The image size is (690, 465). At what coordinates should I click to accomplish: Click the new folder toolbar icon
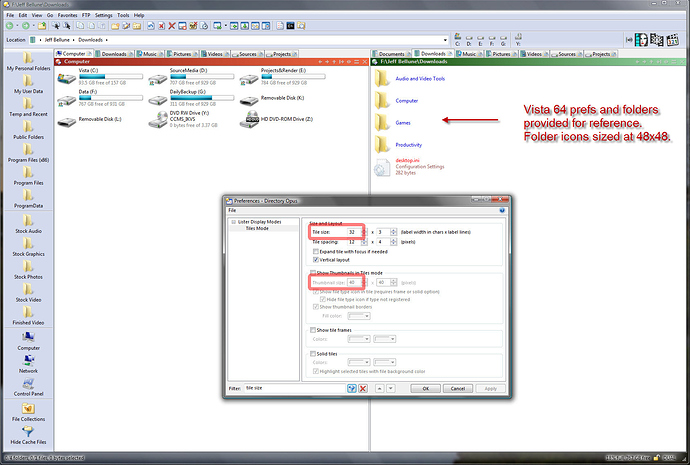[115, 26]
